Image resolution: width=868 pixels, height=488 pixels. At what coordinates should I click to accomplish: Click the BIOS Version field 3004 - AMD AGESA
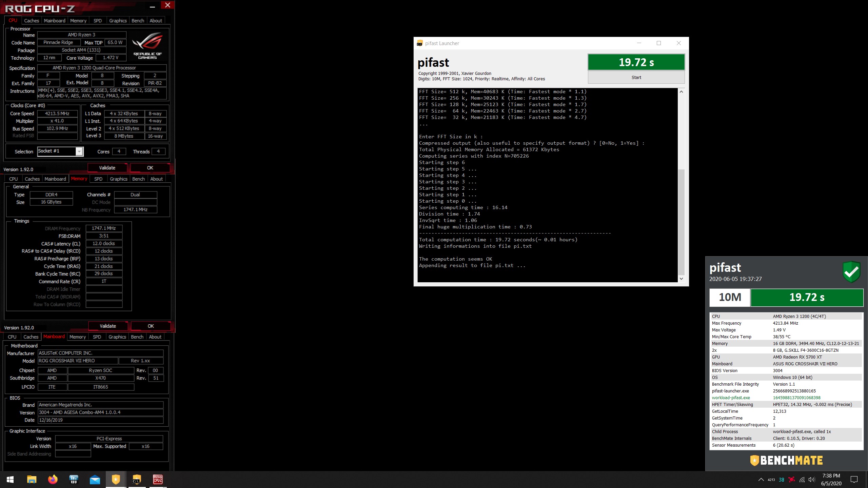click(101, 412)
